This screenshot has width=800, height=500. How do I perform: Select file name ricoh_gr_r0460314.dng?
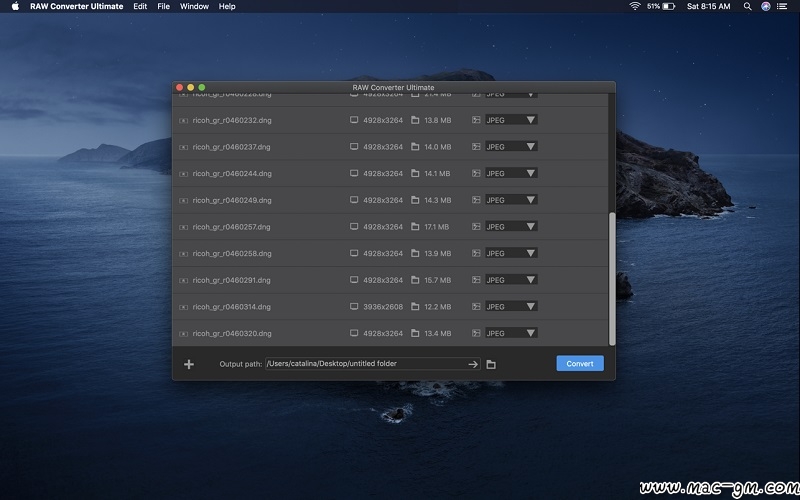coord(232,307)
